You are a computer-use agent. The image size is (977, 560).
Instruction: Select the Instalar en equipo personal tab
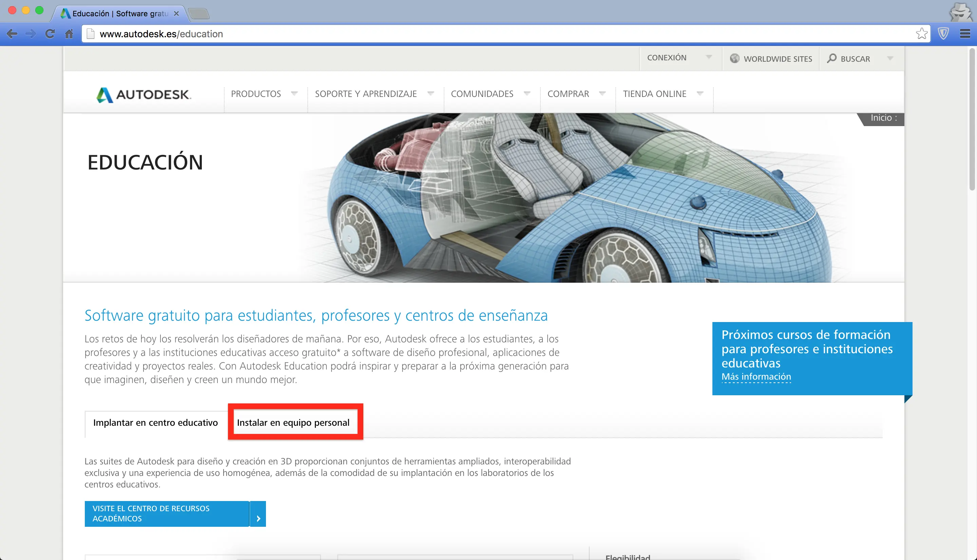coord(293,423)
